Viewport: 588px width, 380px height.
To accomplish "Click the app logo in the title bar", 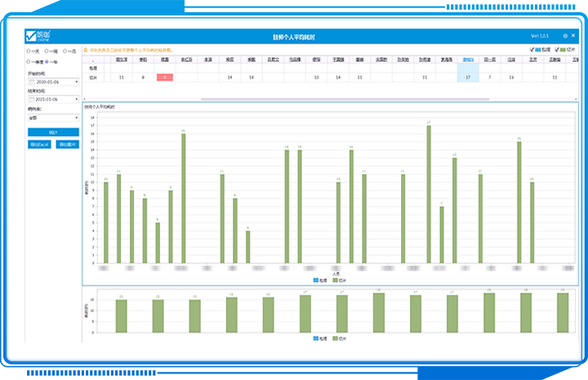I will point(38,37).
